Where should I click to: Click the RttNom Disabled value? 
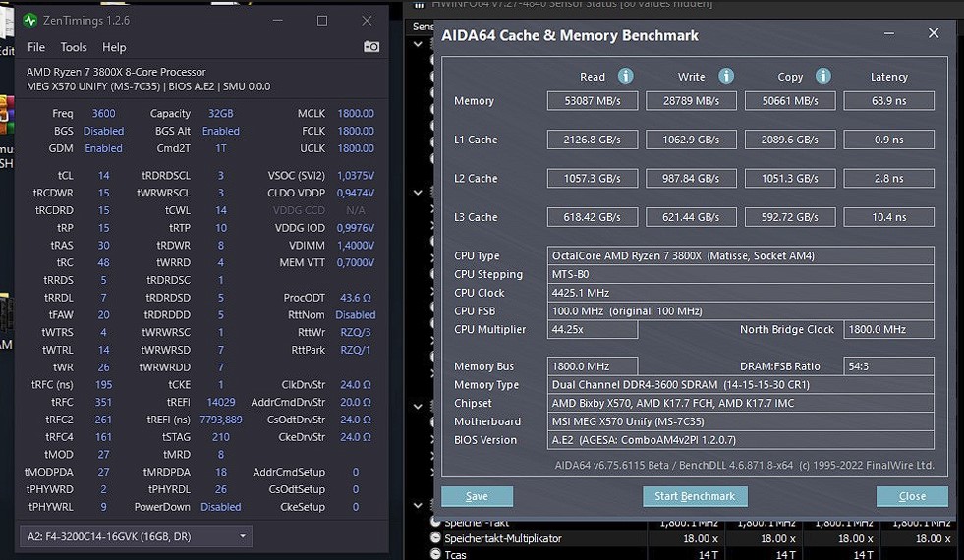pos(356,315)
